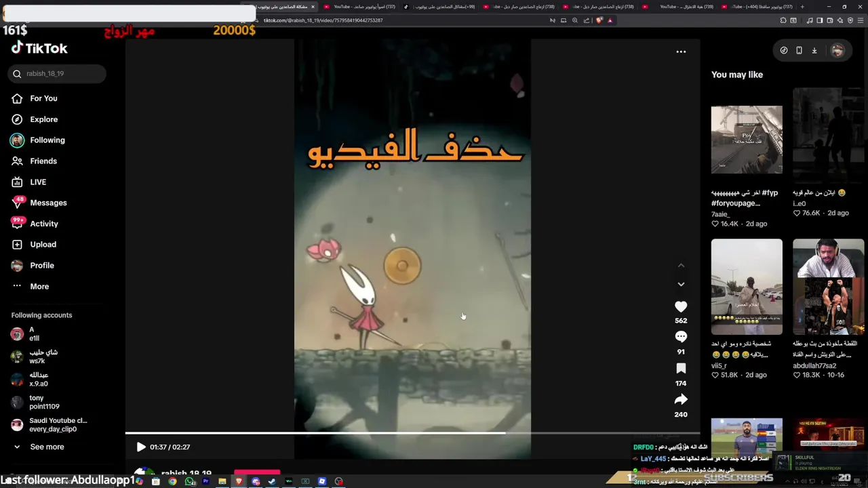The image size is (868, 488).
Task: Open Chrome from the taskbar
Action: (x=172, y=481)
